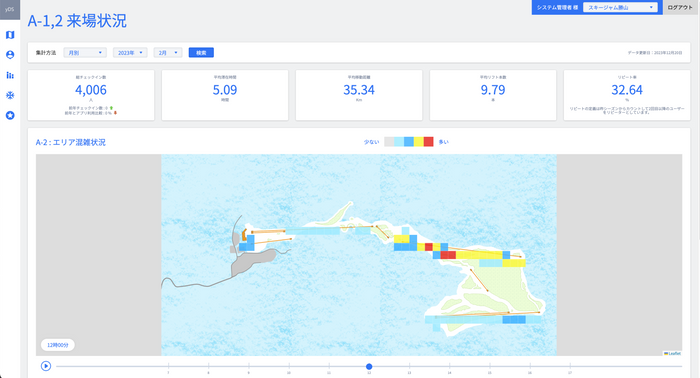Open the user profile icon in sidebar

[10, 55]
